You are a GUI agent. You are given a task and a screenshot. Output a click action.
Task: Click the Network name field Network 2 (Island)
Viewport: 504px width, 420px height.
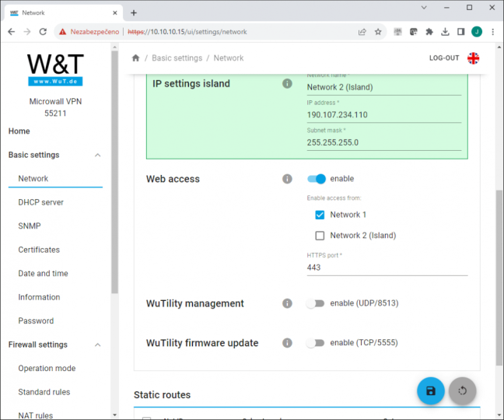coord(383,87)
